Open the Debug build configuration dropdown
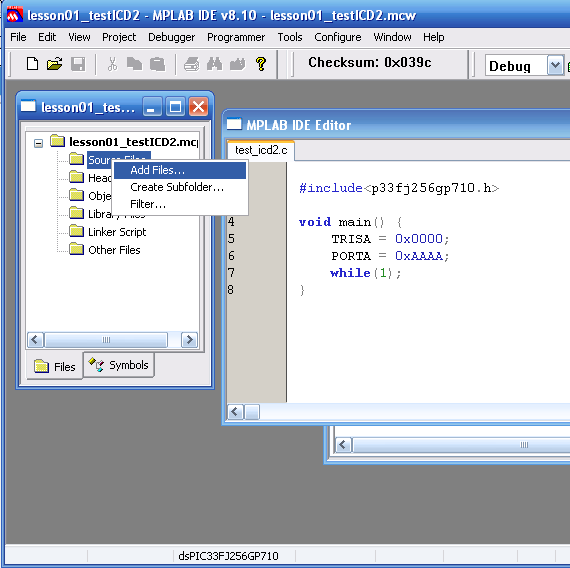This screenshot has width=570, height=568. [555, 66]
